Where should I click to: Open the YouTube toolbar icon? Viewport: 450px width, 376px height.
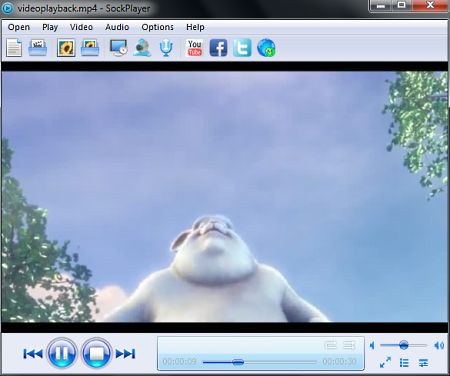pyautogui.click(x=195, y=48)
